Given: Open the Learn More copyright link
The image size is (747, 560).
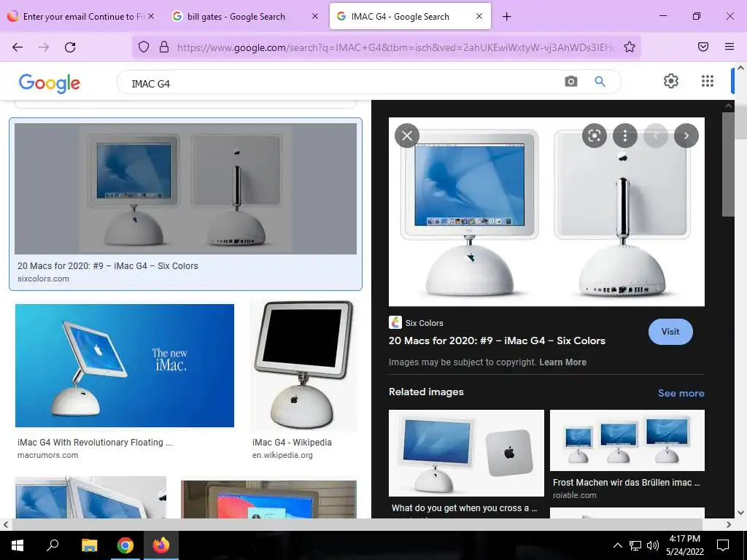Looking at the screenshot, I should pyautogui.click(x=562, y=362).
